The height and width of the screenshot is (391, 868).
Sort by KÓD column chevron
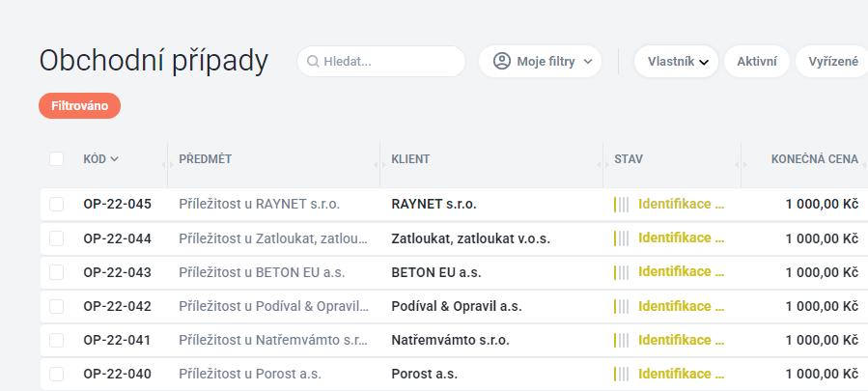[x=115, y=159]
